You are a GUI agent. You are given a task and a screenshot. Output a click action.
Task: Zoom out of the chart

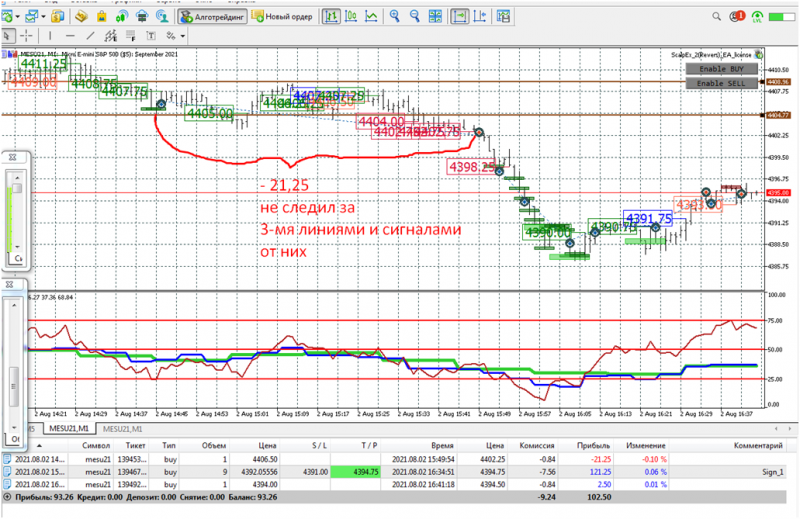(415, 17)
